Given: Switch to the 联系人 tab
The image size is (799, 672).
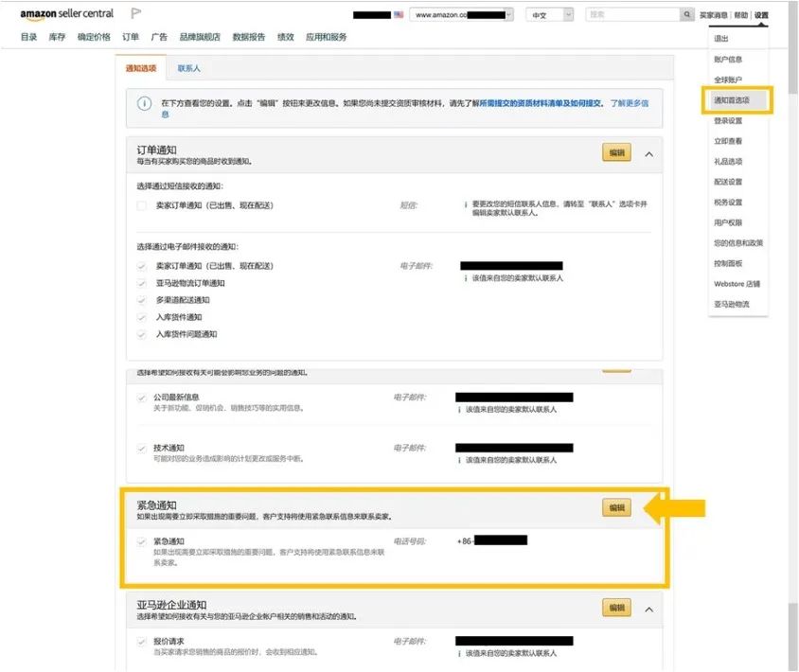Looking at the screenshot, I should 189,68.
